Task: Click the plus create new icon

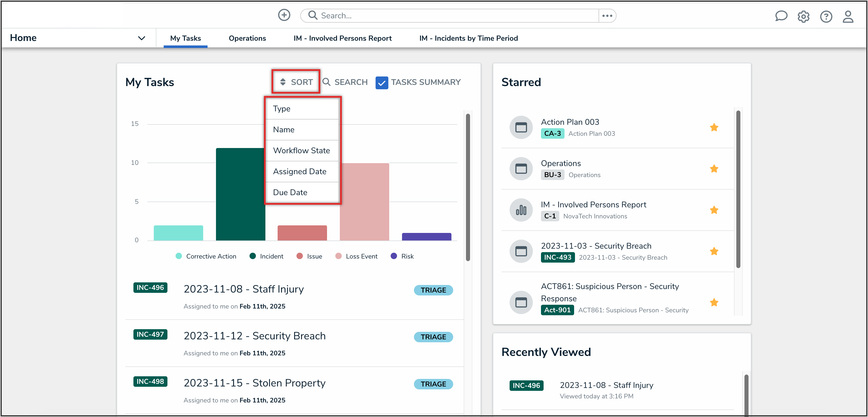Action: point(284,15)
